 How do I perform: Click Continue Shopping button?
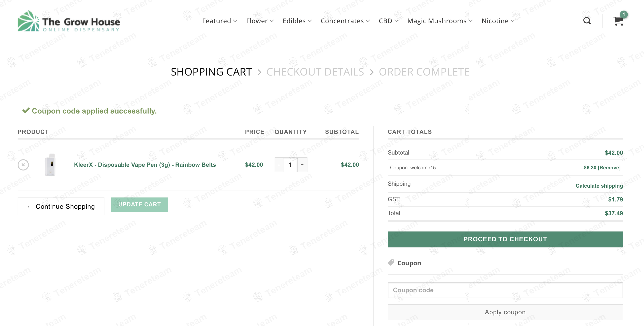(x=61, y=206)
